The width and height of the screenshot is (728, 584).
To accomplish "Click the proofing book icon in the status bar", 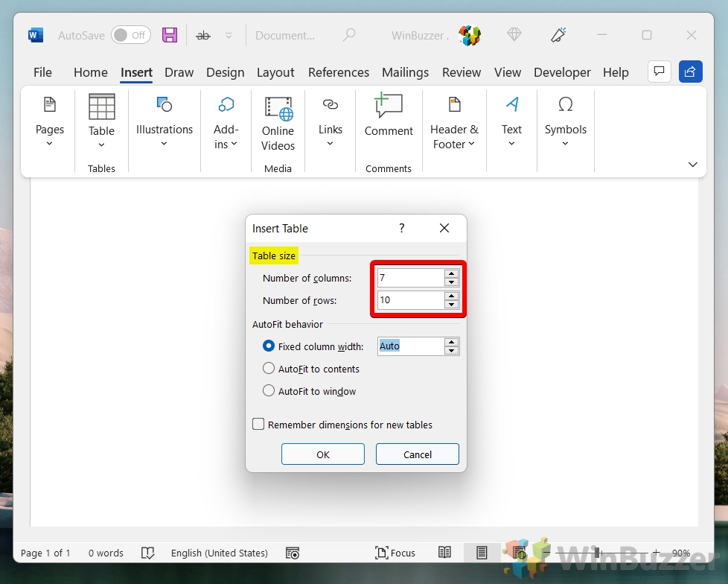I will point(147,553).
